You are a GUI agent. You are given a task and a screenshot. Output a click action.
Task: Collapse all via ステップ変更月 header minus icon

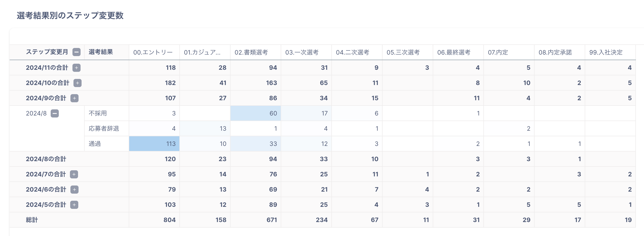[x=76, y=52]
